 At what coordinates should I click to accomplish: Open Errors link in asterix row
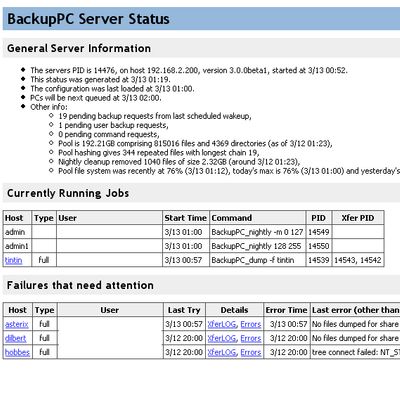pos(251,324)
